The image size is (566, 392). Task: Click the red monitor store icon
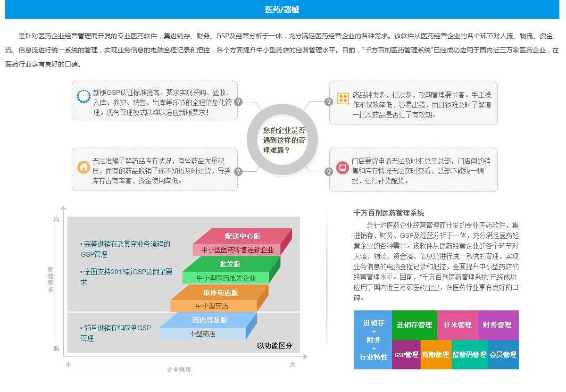342,167
